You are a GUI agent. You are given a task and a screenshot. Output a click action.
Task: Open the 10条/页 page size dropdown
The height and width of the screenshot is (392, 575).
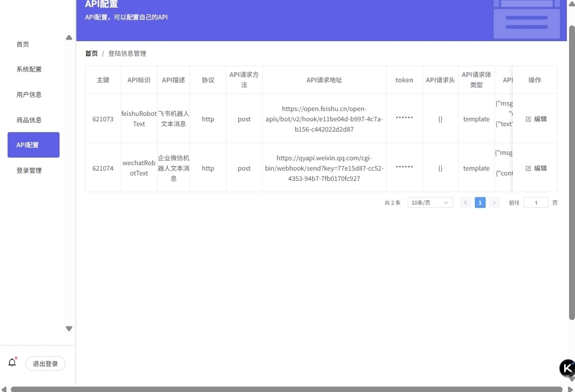pyautogui.click(x=430, y=202)
